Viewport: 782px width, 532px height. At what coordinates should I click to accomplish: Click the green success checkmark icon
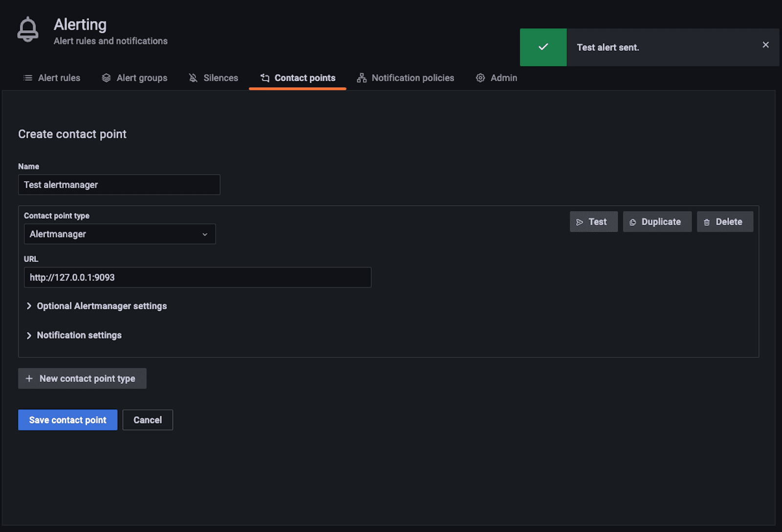tap(543, 47)
